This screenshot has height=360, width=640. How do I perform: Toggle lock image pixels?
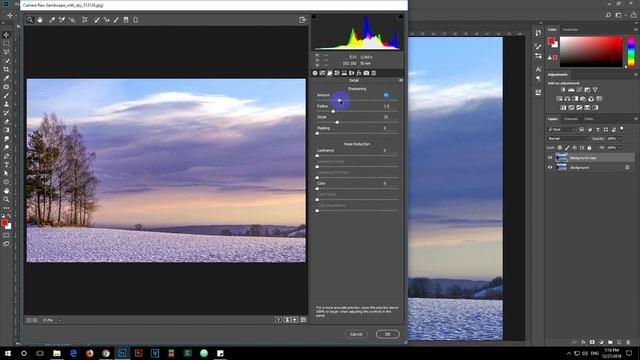567,148
